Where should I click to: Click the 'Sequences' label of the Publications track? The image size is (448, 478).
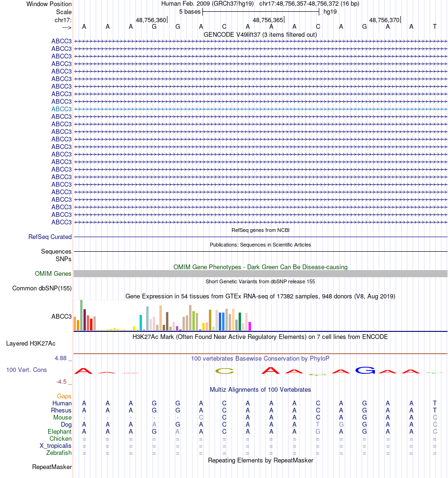[x=56, y=252]
